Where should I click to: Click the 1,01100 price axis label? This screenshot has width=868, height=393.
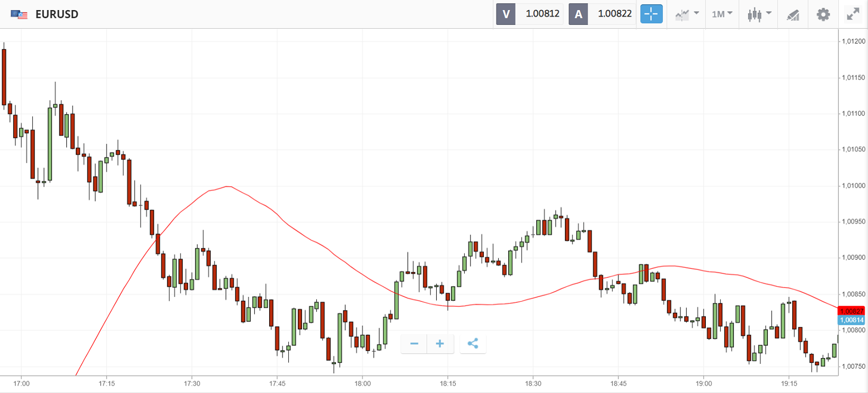853,113
